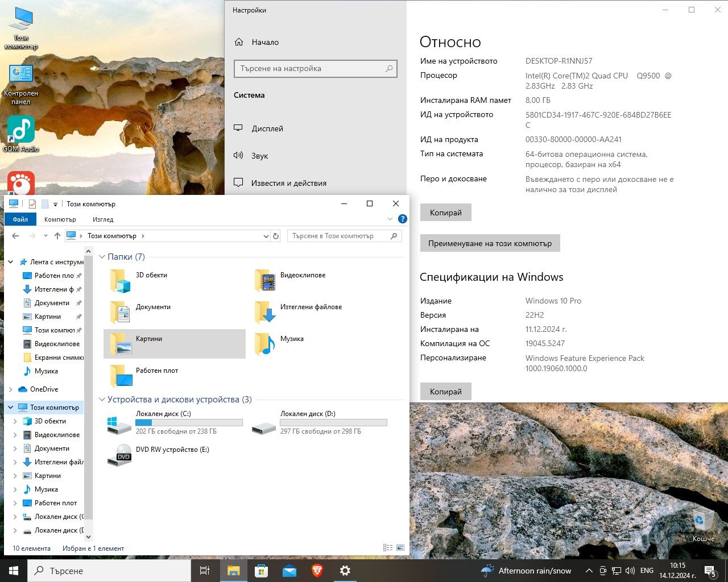Expand OneDrive in navigation pane
Screen dimensions: 728x582
11,389
